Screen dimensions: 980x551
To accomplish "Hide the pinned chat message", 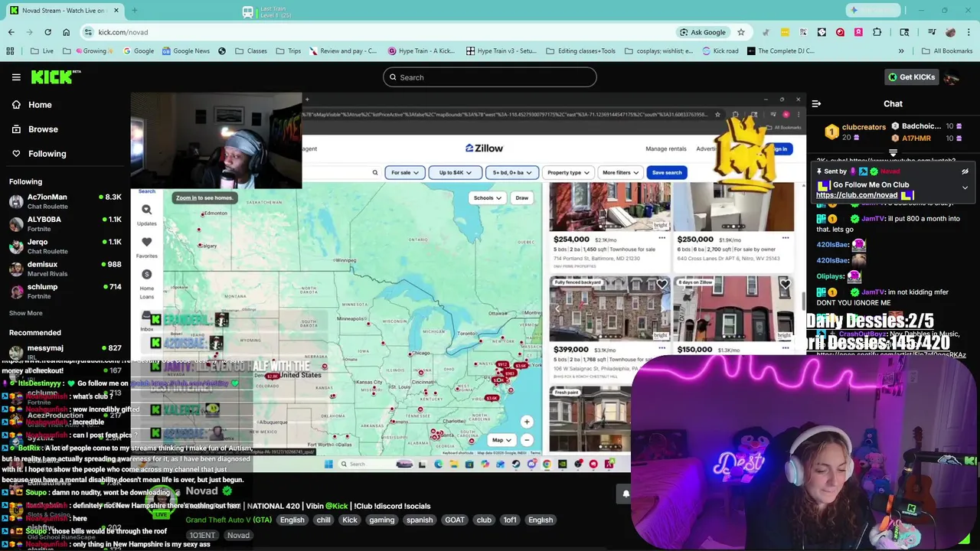I will [965, 171].
